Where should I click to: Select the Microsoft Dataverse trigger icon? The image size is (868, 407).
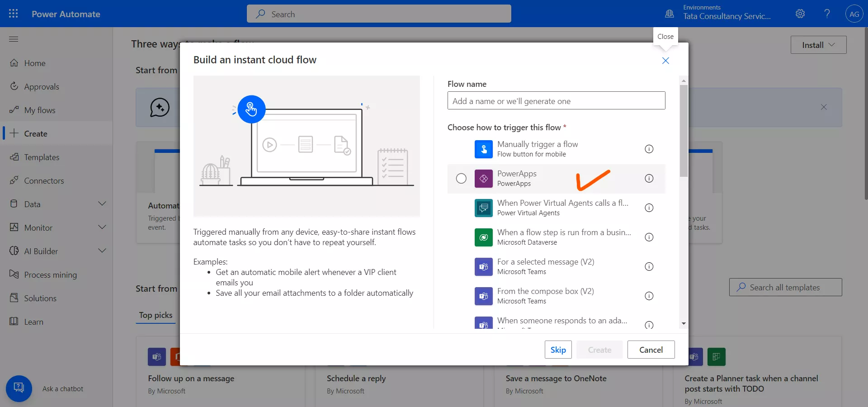click(483, 237)
